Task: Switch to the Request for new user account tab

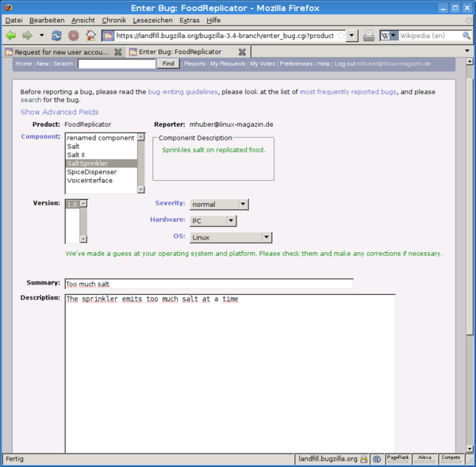Action: click(x=61, y=52)
